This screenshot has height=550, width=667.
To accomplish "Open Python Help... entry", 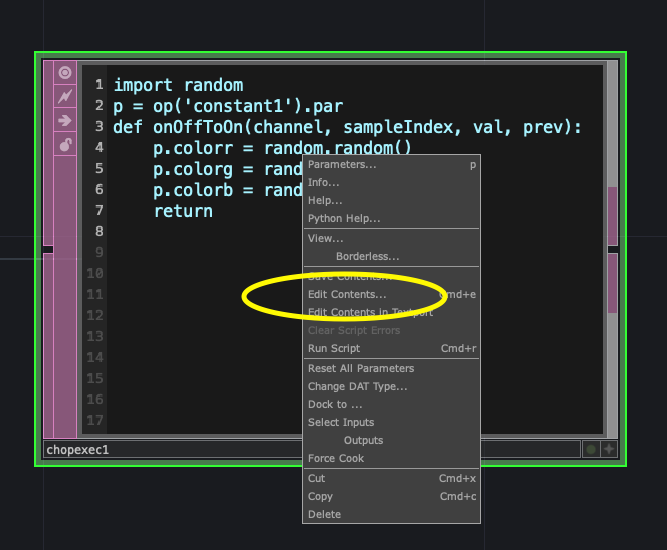I will coord(391,218).
